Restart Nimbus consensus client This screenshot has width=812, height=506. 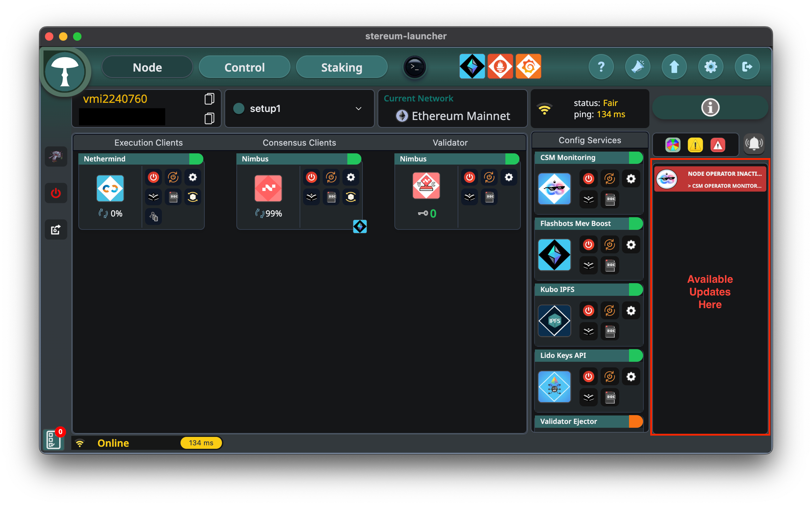(331, 177)
